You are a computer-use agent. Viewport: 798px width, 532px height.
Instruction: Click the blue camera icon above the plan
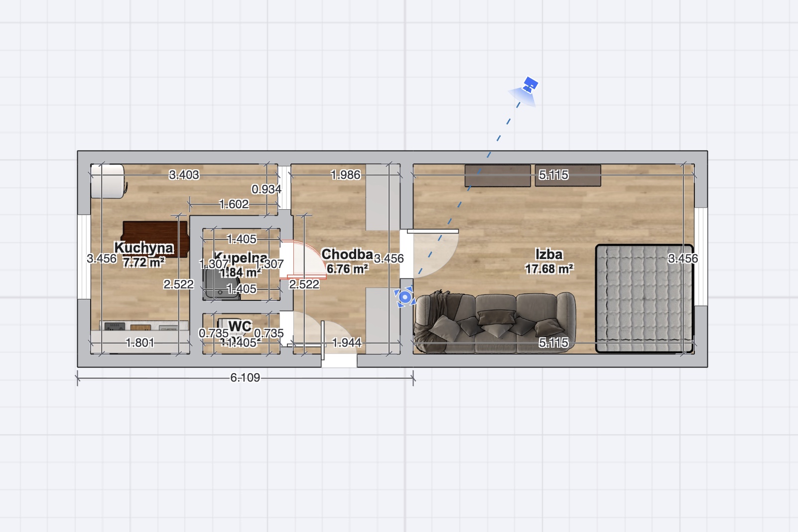pyautogui.click(x=530, y=85)
